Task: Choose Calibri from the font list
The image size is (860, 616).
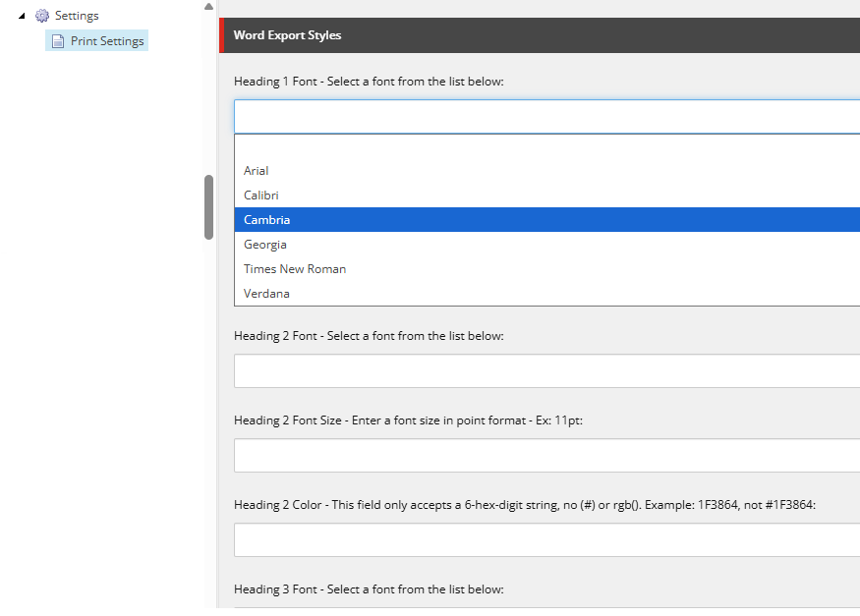Action: coord(546,196)
